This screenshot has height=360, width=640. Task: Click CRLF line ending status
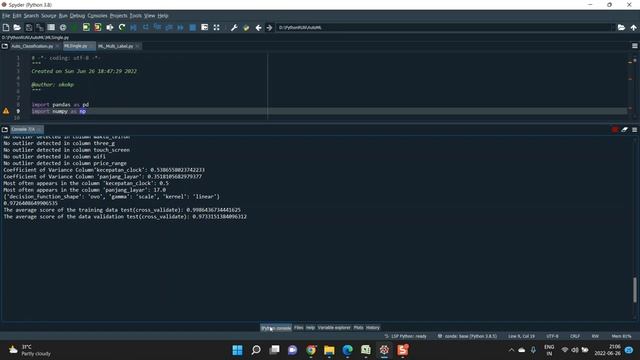[x=575, y=336]
